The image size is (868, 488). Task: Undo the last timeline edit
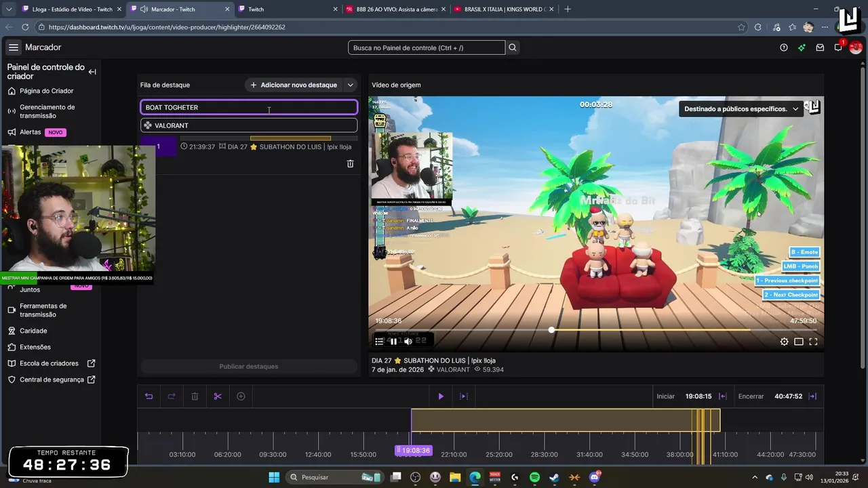pos(149,396)
